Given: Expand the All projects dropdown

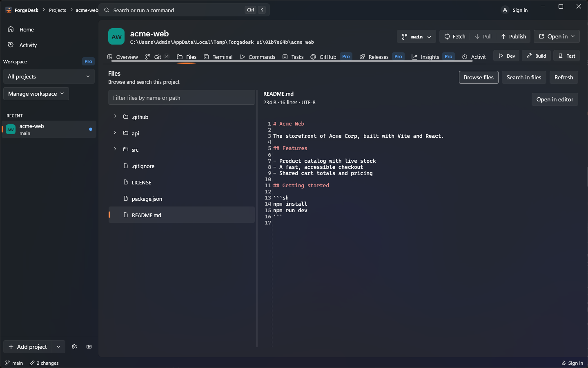Looking at the screenshot, I should click(49, 76).
